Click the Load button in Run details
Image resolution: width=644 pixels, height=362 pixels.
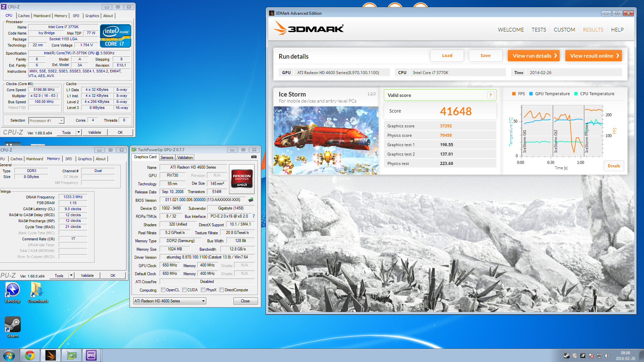click(x=447, y=56)
